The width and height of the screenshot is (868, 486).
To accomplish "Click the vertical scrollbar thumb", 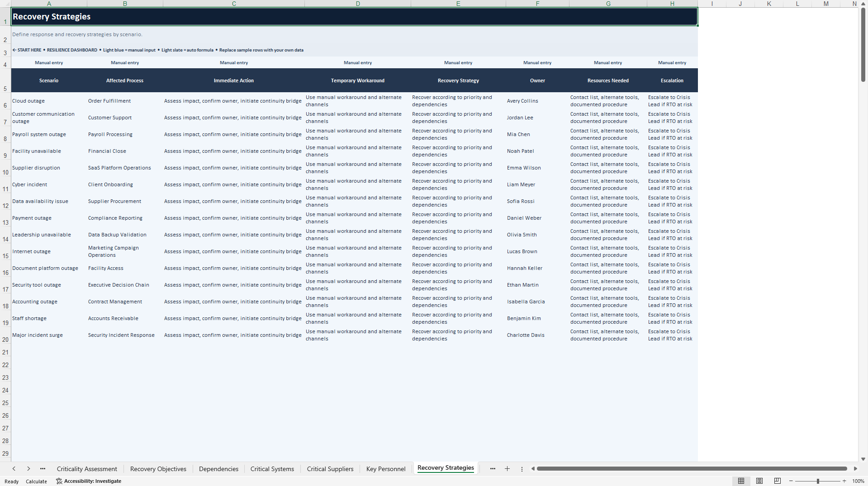I will (x=863, y=45).
